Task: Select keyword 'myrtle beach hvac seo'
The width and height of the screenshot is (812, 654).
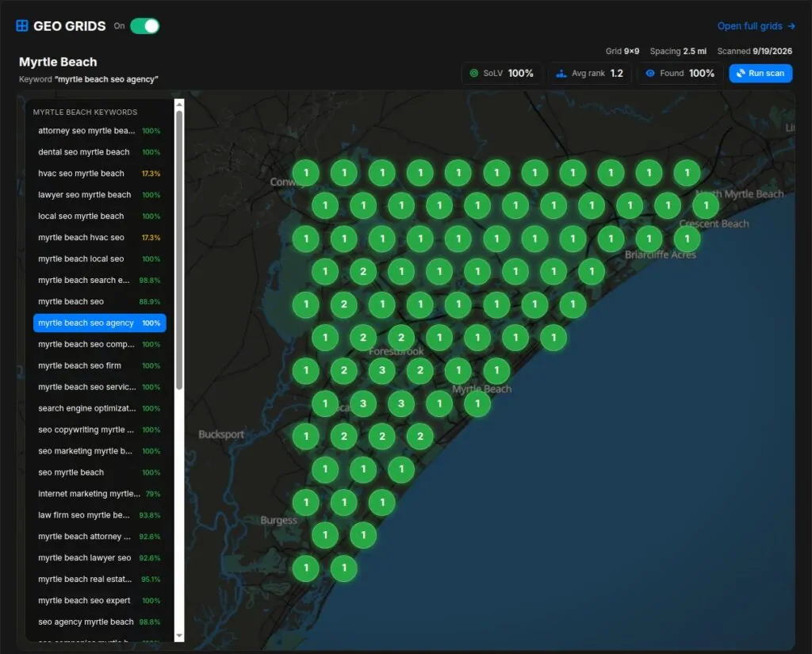Action: (x=99, y=237)
